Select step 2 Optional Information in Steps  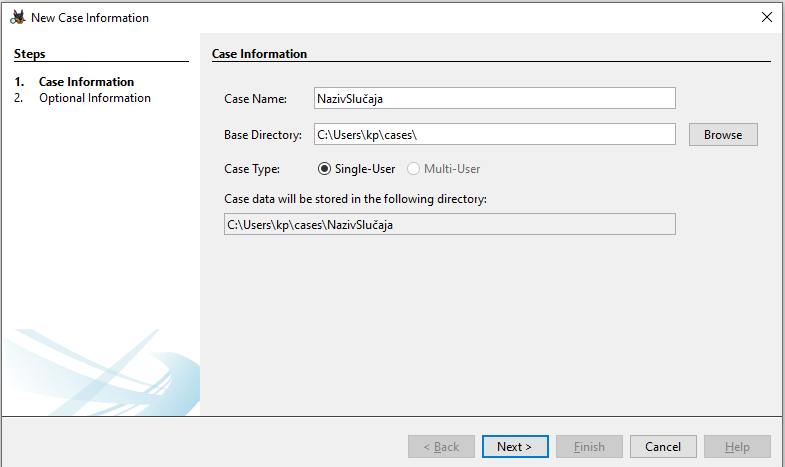[95, 98]
